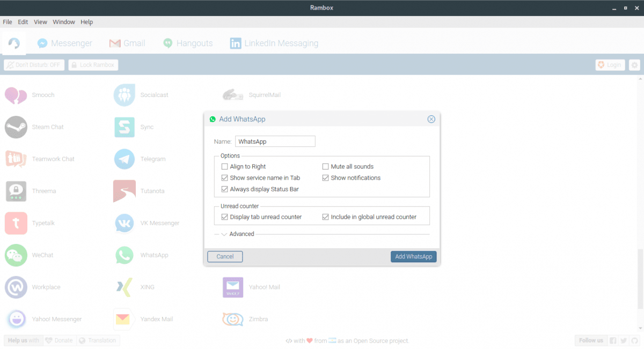The width and height of the screenshot is (644, 349).
Task: Open the Window menu
Action: [x=64, y=22]
